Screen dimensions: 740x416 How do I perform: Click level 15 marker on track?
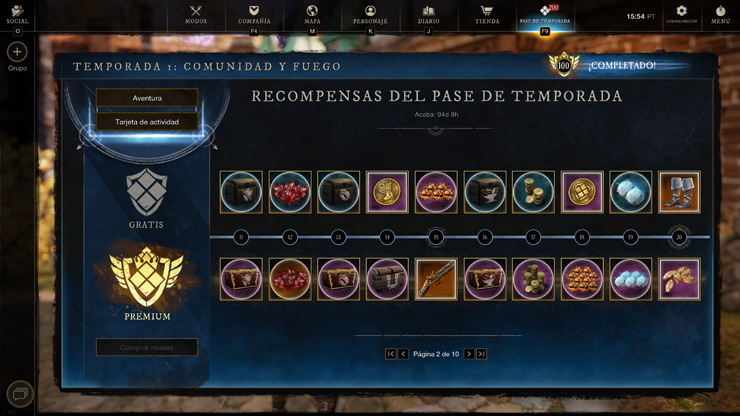tap(436, 237)
